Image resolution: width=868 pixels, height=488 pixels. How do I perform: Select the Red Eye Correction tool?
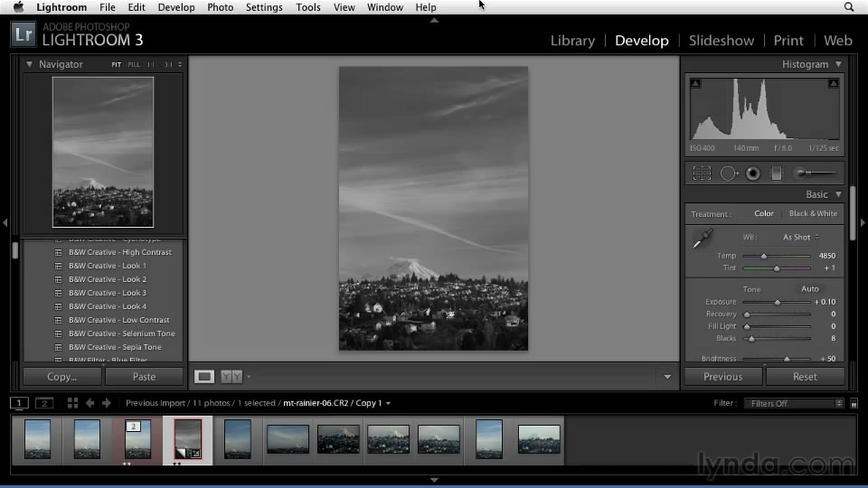pos(753,174)
